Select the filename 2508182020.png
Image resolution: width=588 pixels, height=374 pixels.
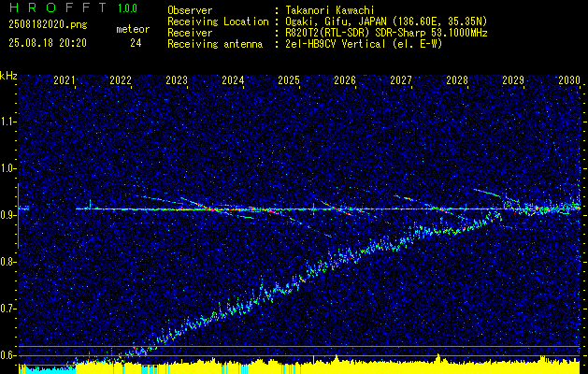[48, 24]
